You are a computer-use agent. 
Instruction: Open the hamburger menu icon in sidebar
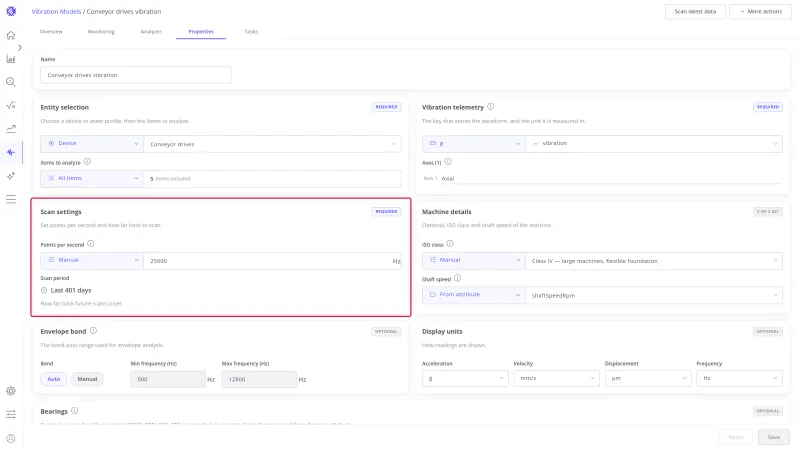tap(11, 199)
